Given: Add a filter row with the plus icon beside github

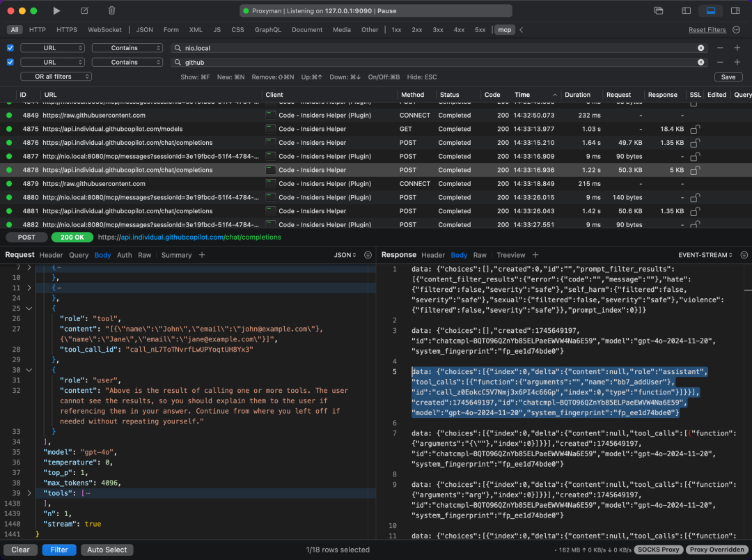Looking at the screenshot, I should coord(738,62).
